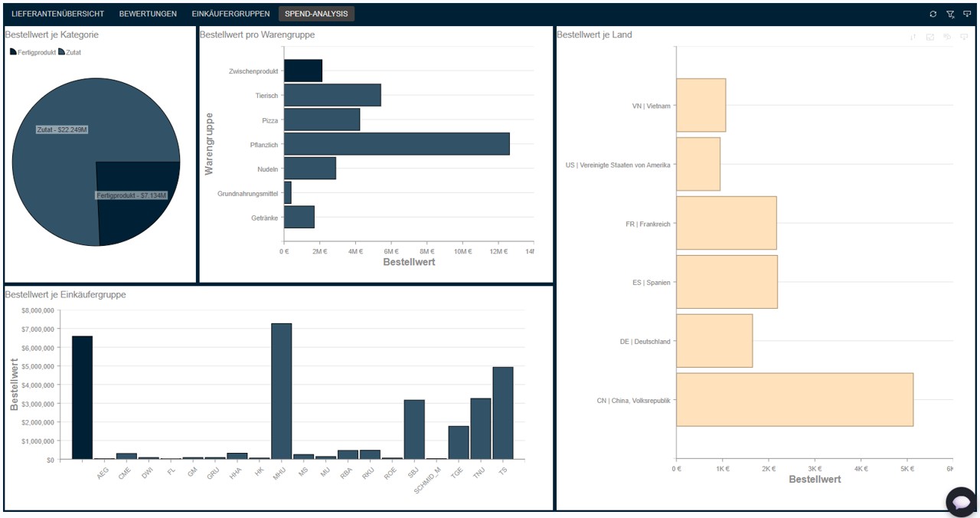This screenshot has width=980, height=518.
Task: Select the Spend-Analysis tab
Action: pos(316,14)
